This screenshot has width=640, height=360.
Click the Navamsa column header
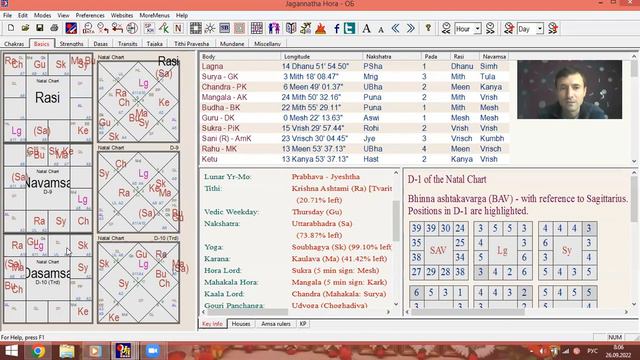tap(494, 56)
